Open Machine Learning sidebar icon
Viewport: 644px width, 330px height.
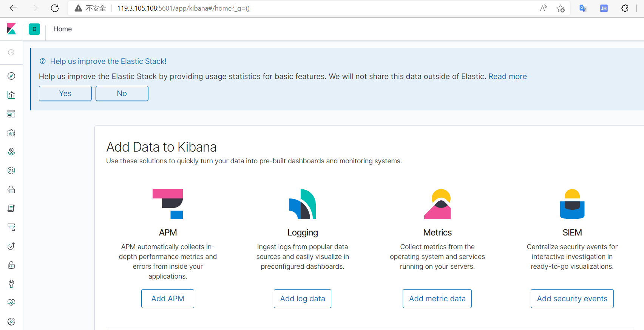pos(11,170)
